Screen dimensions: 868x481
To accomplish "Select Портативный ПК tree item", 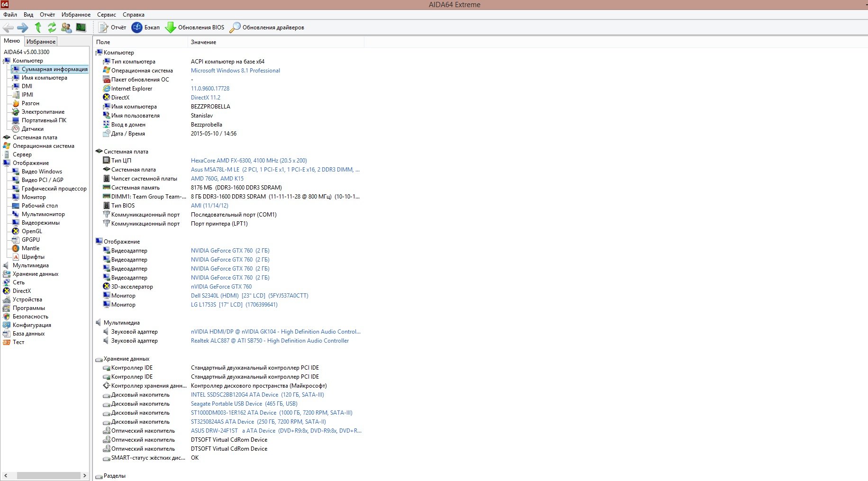I will point(44,120).
